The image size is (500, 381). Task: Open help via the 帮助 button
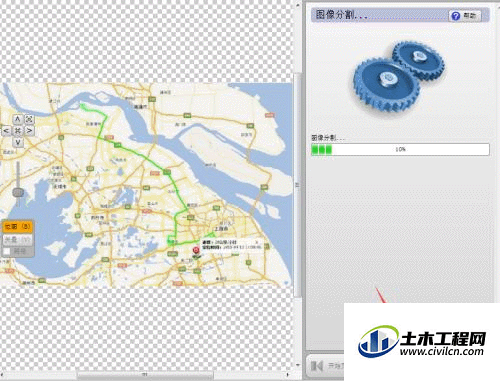coord(465,16)
